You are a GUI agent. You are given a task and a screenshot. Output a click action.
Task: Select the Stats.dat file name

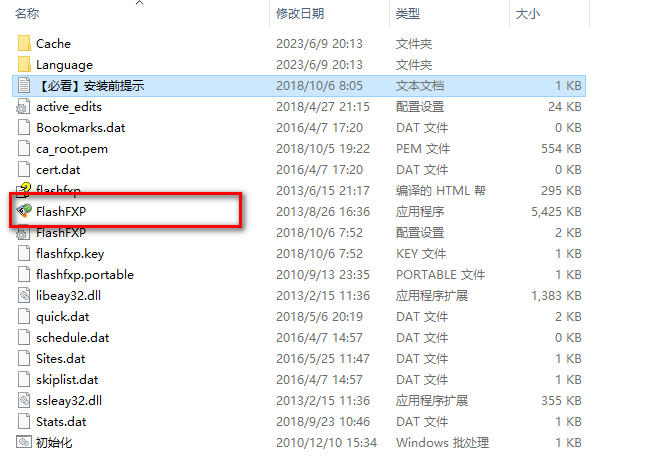pos(61,422)
